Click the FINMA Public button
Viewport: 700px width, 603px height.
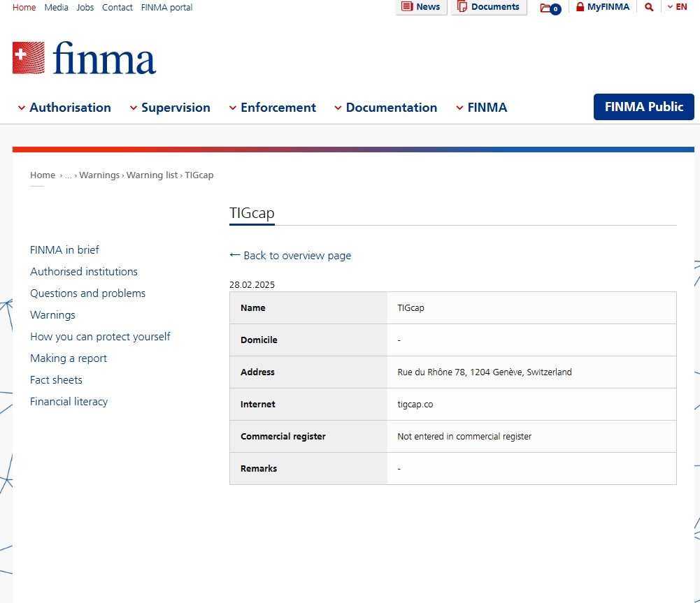coord(644,107)
